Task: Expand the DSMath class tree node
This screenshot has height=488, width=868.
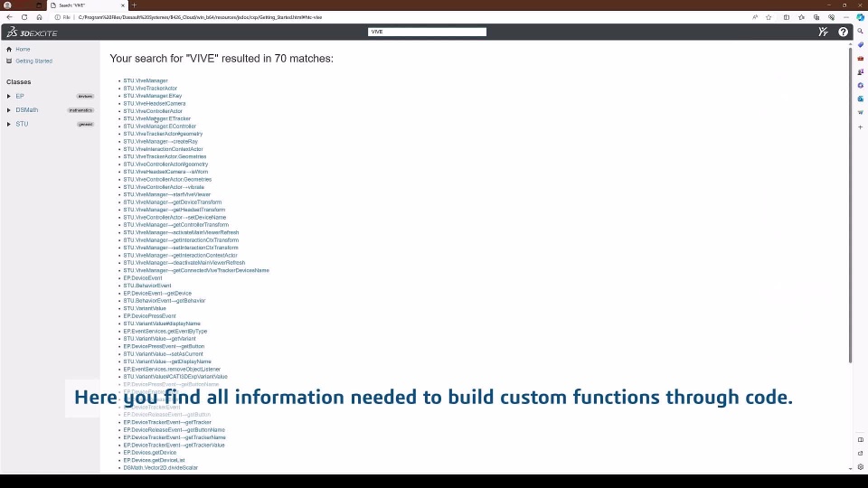Action: tap(9, 110)
